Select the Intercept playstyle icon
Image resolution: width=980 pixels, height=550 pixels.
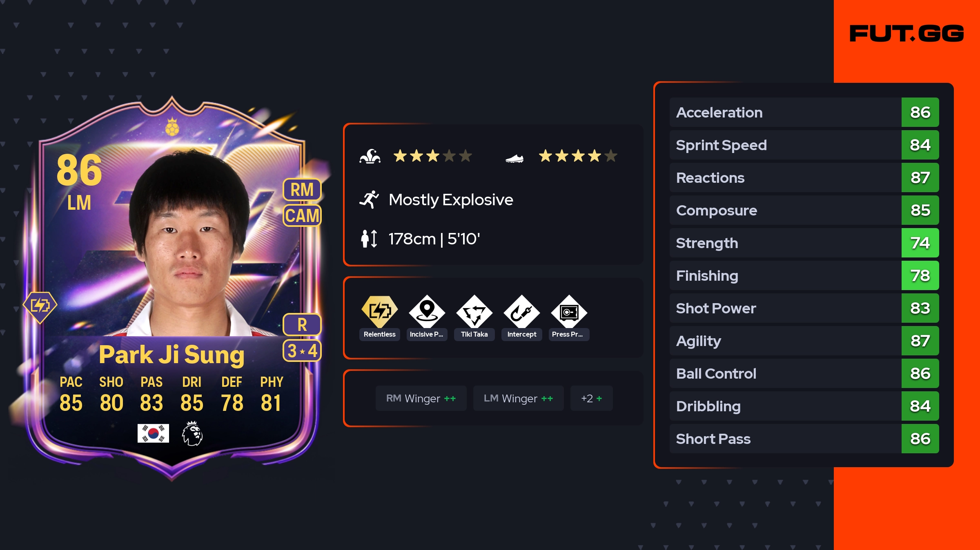(521, 311)
